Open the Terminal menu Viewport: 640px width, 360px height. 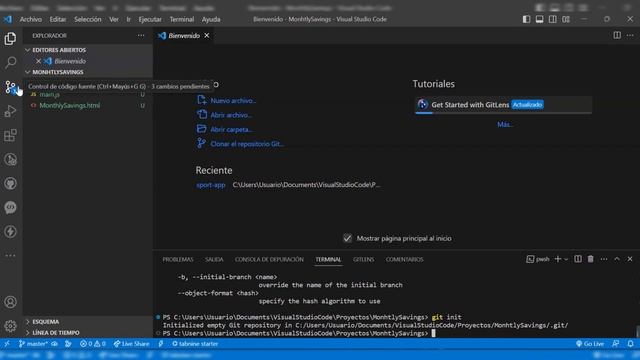[x=182, y=19]
